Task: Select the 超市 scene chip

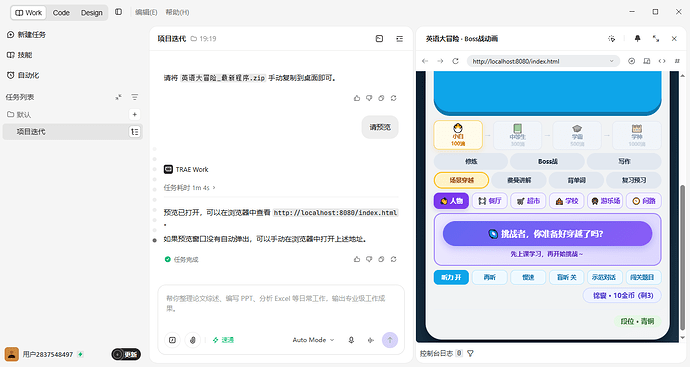Action: 528,201
